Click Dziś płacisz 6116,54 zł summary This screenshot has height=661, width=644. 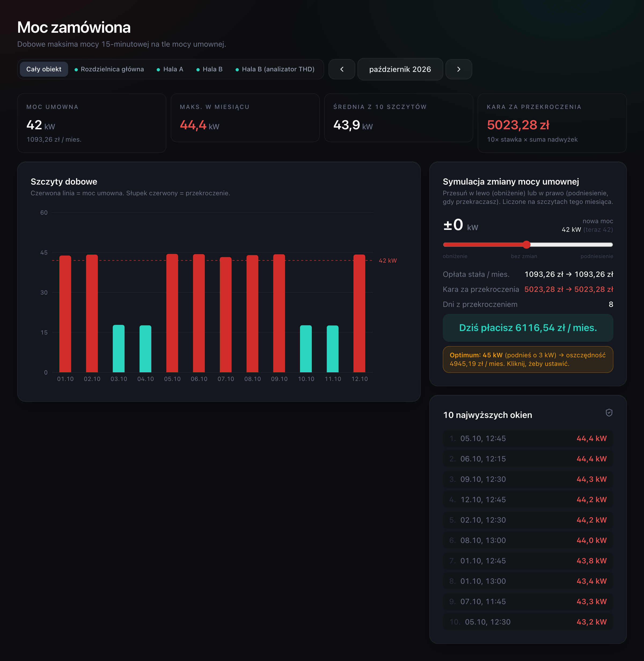(528, 328)
